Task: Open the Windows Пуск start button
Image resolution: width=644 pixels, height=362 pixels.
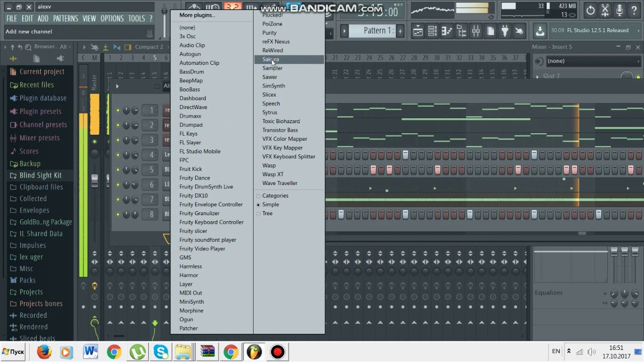Action: pos(14,351)
